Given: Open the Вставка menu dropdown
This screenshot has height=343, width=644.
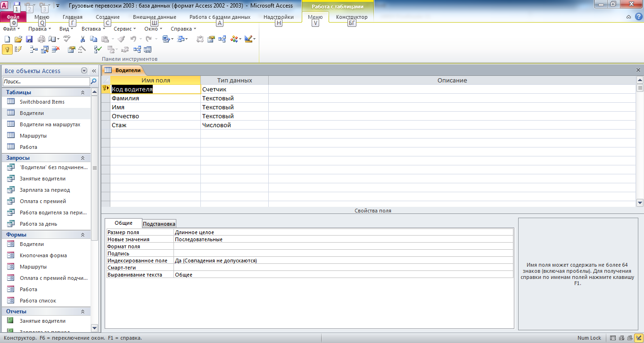Looking at the screenshot, I should (x=93, y=29).
